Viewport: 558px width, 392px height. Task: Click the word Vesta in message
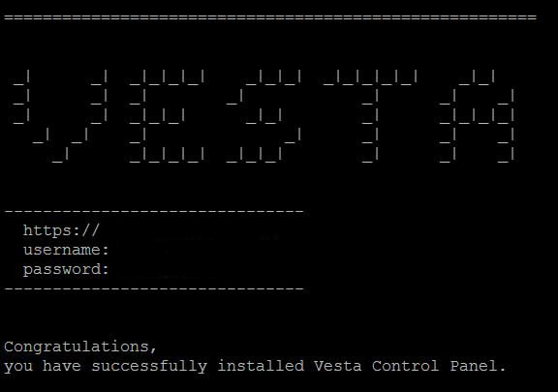pyautogui.click(x=337, y=366)
